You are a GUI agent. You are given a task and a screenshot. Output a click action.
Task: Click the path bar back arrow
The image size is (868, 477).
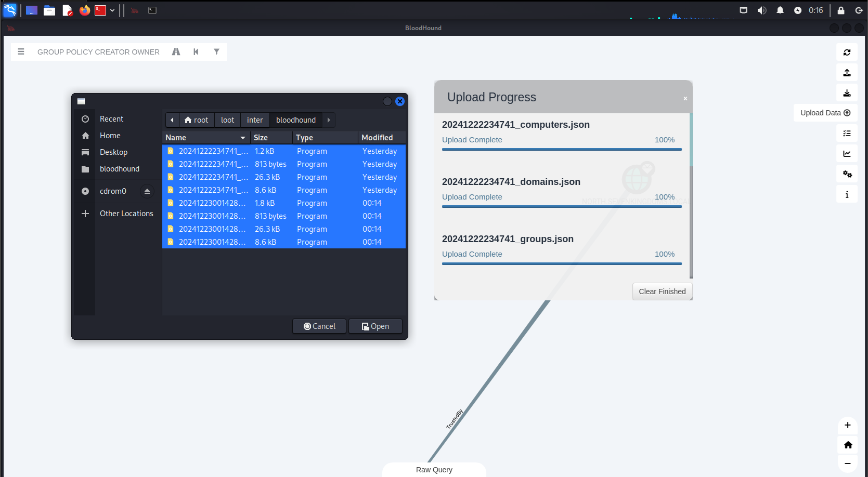172,120
